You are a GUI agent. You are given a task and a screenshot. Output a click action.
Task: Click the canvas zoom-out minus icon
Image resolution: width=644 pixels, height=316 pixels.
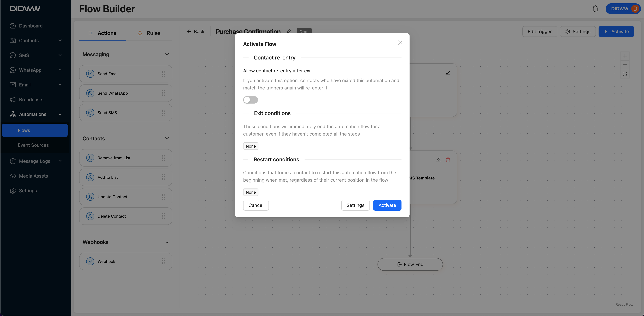coord(625,65)
